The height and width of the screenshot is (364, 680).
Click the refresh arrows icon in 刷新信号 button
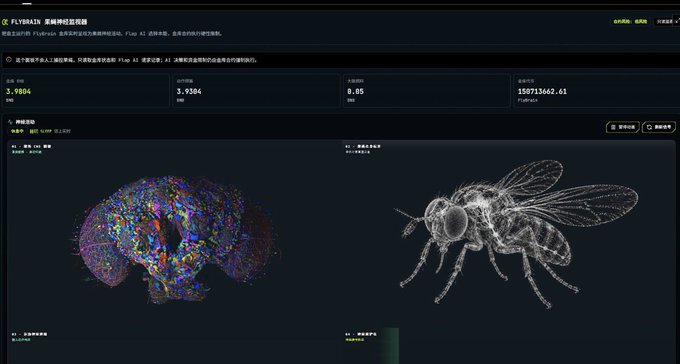(649, 127)
